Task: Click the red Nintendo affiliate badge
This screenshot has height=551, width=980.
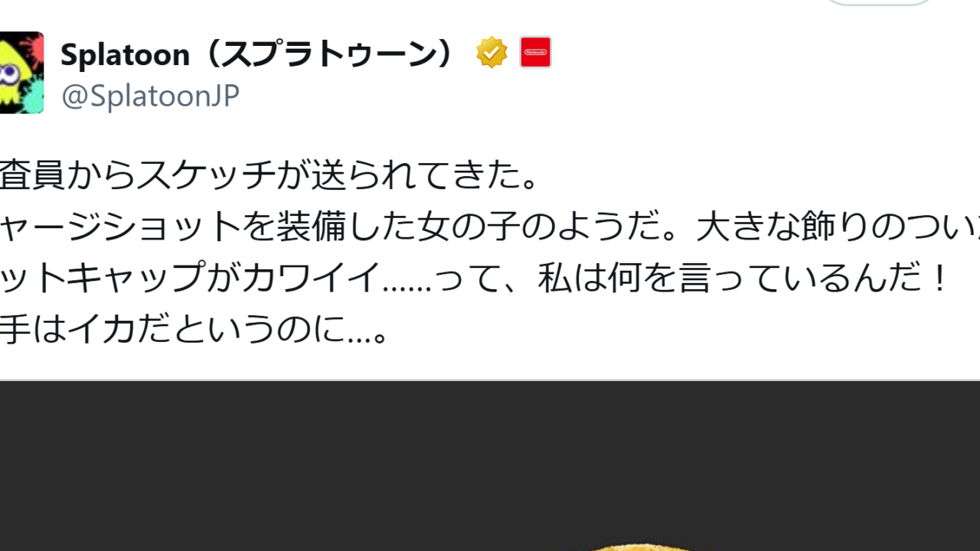Action: click(x=535, y=52)
